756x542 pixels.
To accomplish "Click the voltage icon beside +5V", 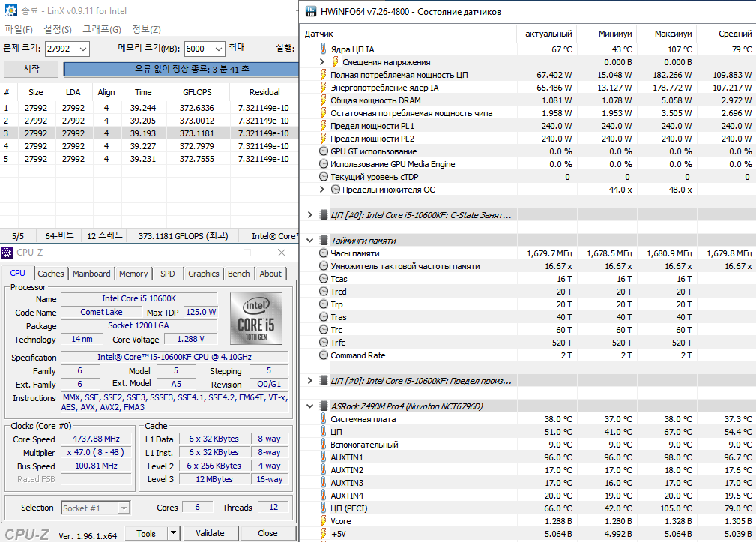I will (324, 533).
